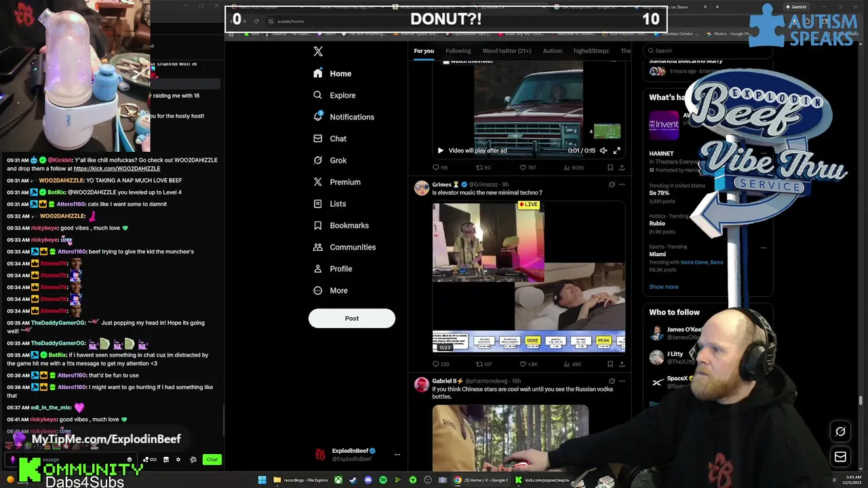Open the kick.com/WOO2DAHIZZLE link in chat
Image resolution: width=868 pixels, height=488 pixels.
[x=117, y=168]
